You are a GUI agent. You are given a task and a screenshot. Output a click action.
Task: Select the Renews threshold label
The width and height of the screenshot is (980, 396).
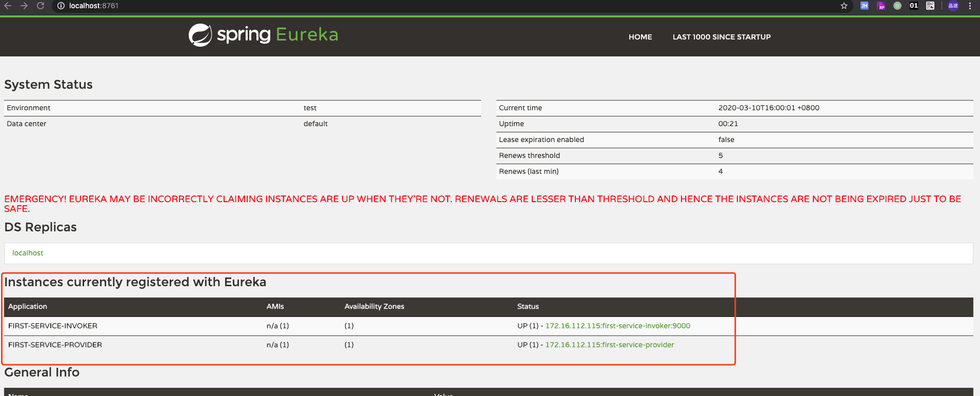[530, 155]
